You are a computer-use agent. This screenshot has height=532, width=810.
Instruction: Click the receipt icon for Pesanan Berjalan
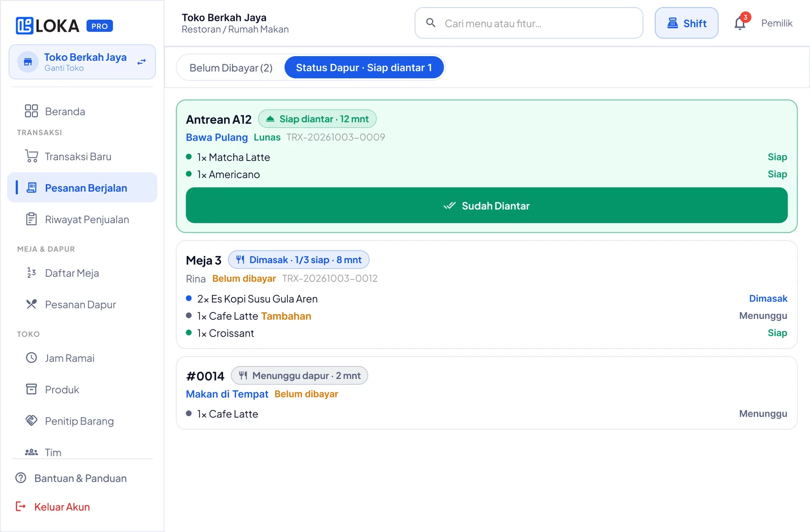point(31,188)
